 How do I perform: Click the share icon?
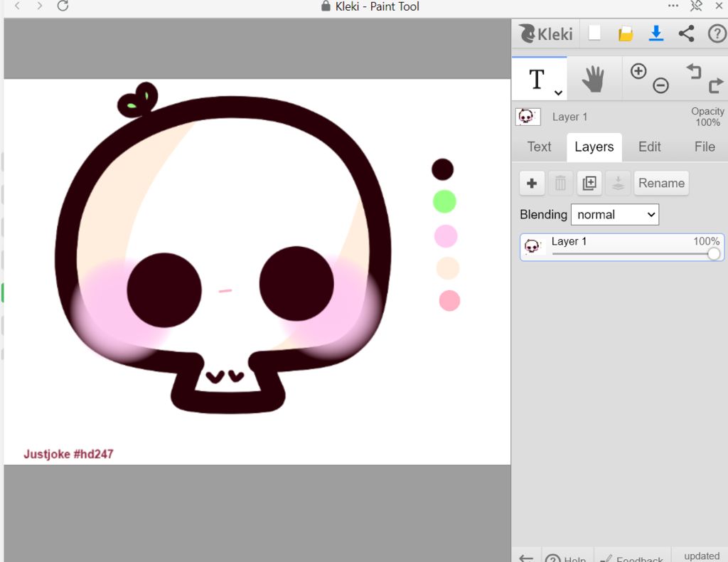[686, 33]
